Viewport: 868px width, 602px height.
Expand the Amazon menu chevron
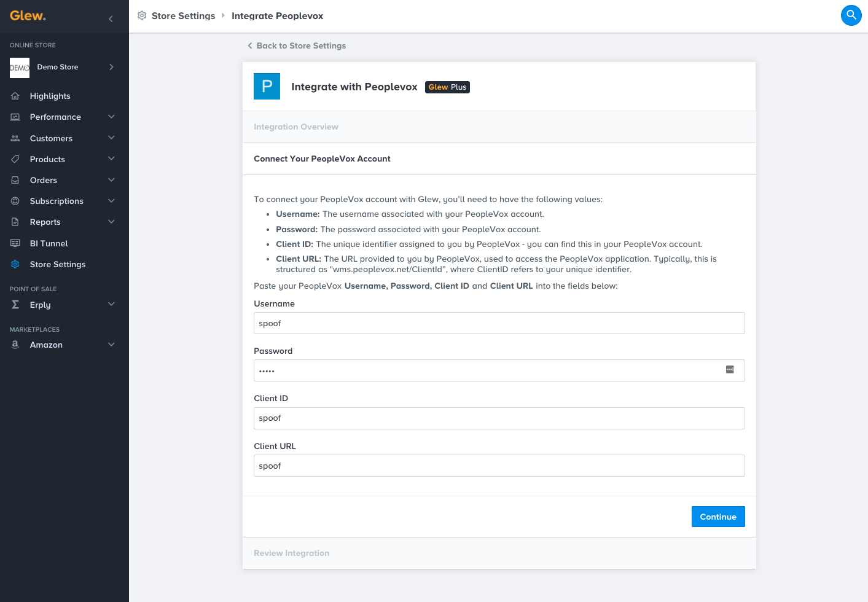tap(111, 345)
